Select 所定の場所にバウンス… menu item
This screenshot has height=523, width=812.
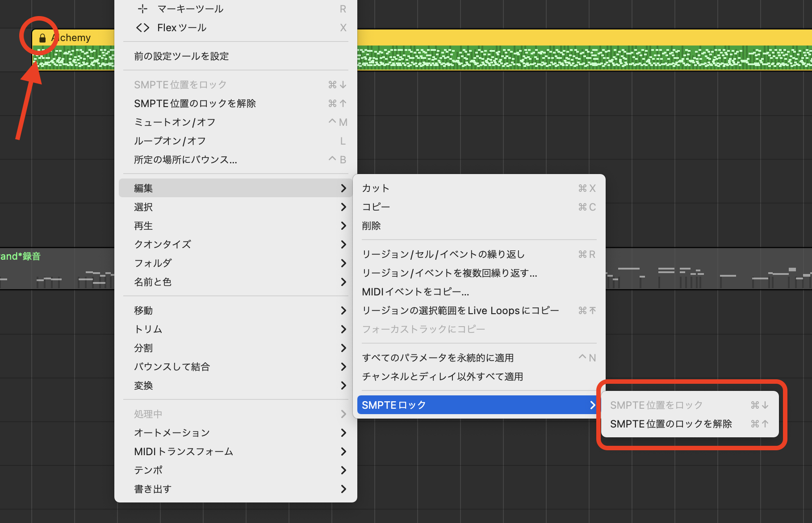pyautogui.click(x=185, y=160)
